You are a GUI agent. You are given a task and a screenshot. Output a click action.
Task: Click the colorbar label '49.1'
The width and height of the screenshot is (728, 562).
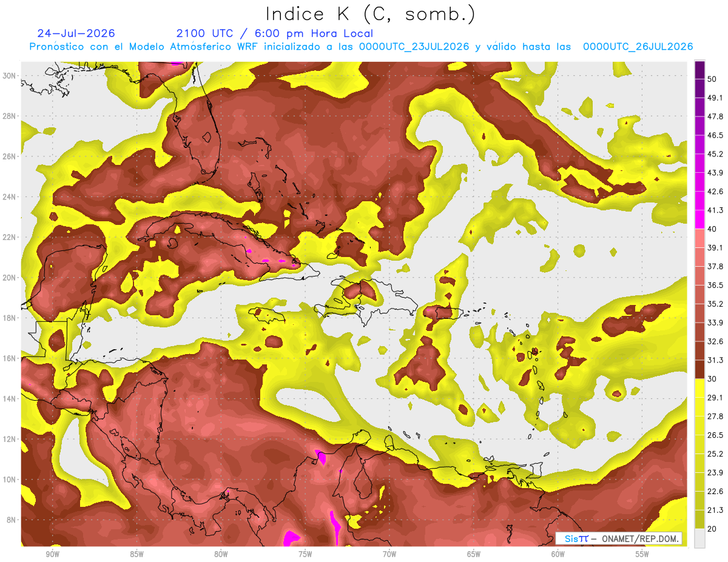click(716, 98)
